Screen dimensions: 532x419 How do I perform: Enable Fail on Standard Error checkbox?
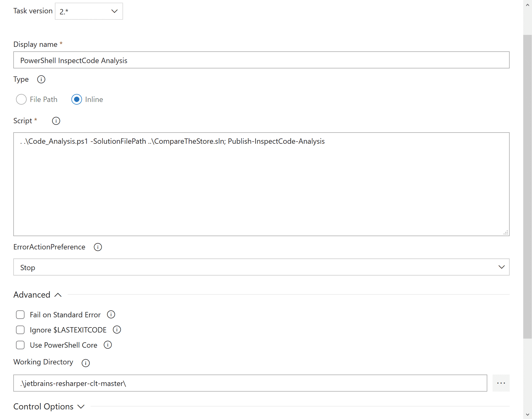click(20, 315)
